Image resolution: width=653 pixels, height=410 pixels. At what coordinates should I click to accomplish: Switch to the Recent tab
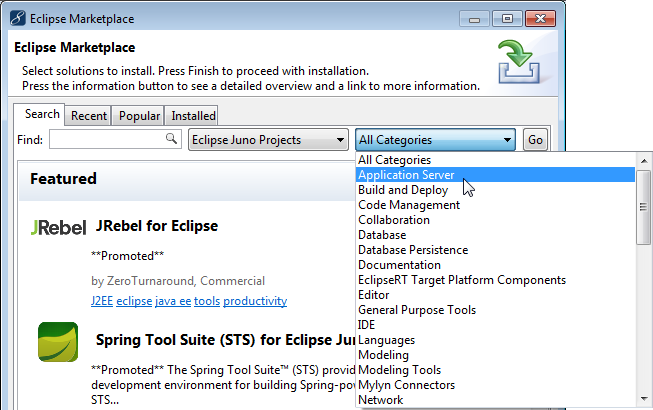click(x=89, y=116)
